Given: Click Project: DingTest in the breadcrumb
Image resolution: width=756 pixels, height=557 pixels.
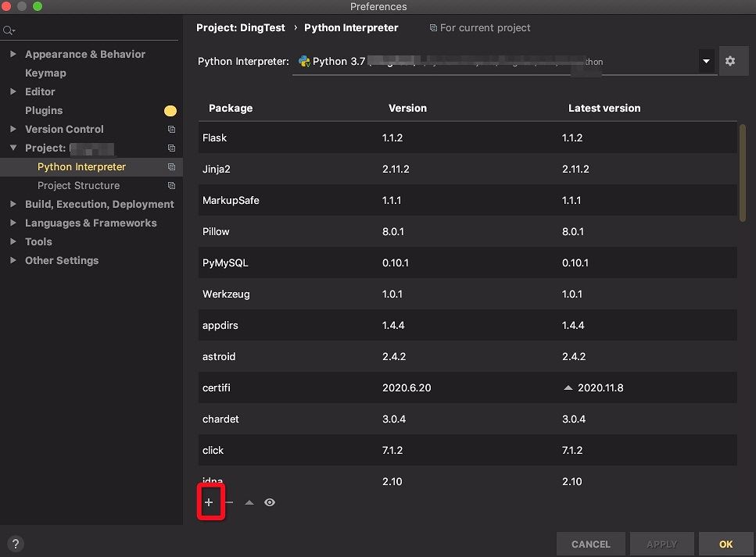Looking at the screenshot, I should click(240, 27).
